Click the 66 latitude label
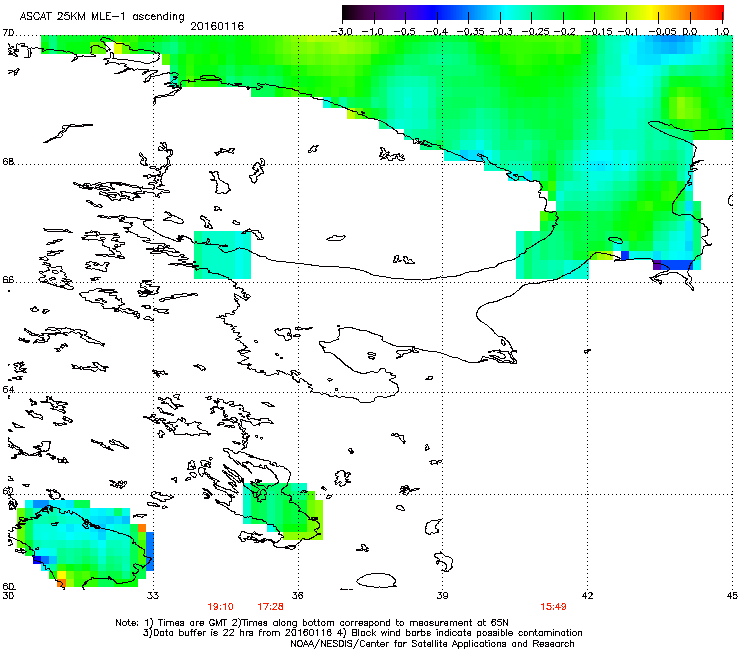This screenshot has width=740, height=650. click(8, 279)
